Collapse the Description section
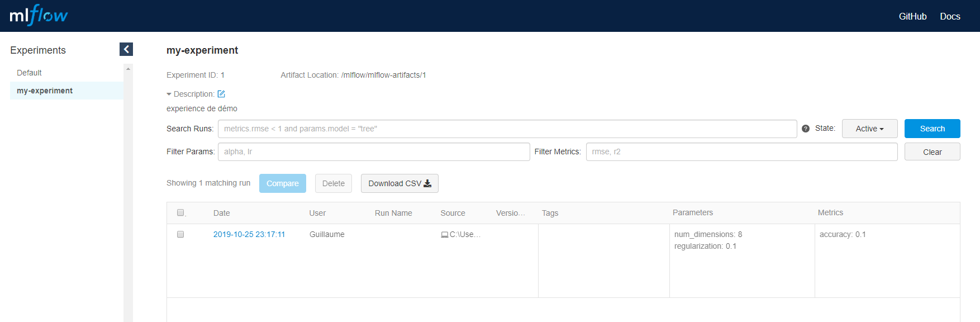The width and height of the screenshot is (980, 322). pyautogui.click(x=169, y=94)
